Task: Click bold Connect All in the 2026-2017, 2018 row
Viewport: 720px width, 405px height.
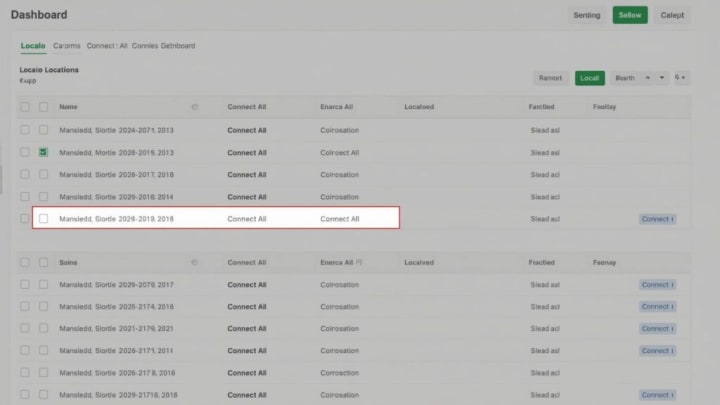Action: point(247,174)
